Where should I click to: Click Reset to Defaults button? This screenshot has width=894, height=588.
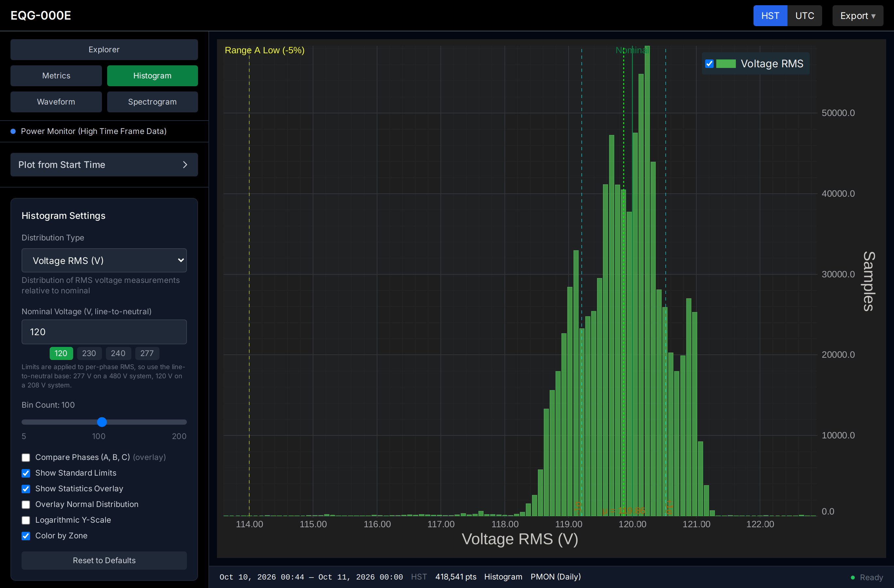[x=104, y=561]
